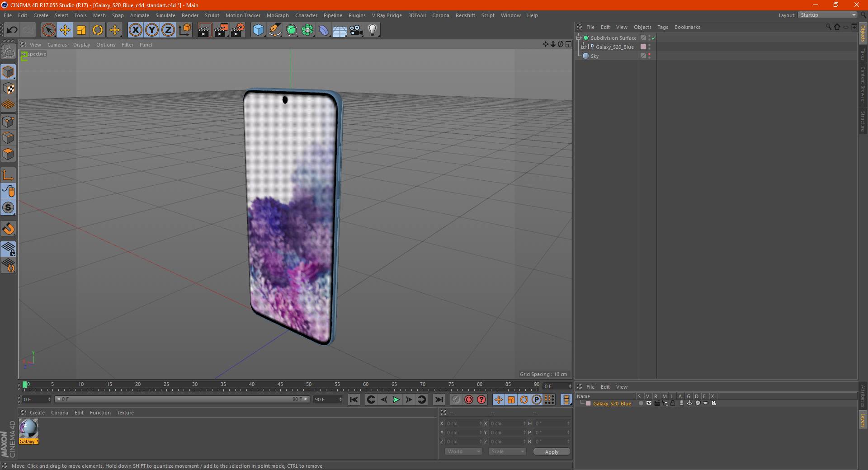Click the Apply button

[552, 452]
